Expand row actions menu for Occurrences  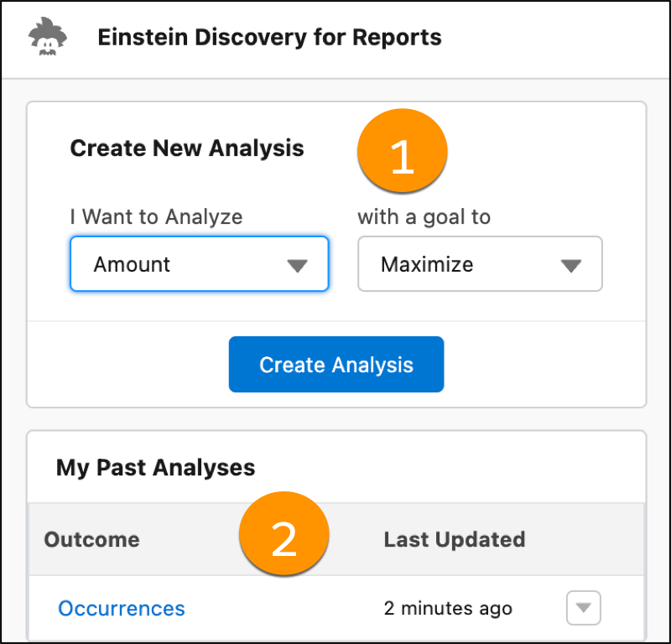[584, 608]
